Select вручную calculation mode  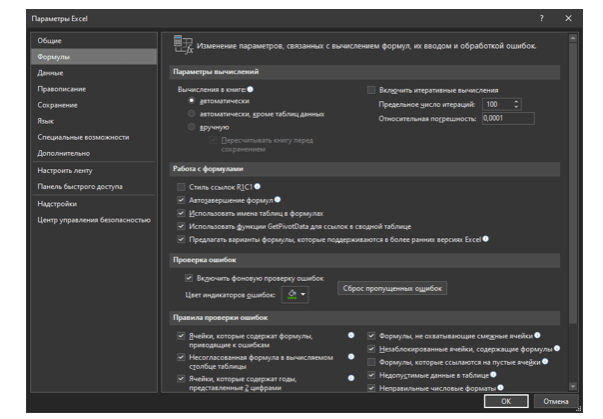(191, 127)
